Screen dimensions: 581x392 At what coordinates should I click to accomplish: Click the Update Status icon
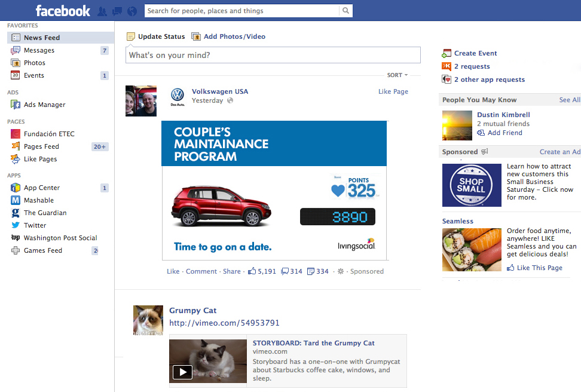tap(131, 36)
